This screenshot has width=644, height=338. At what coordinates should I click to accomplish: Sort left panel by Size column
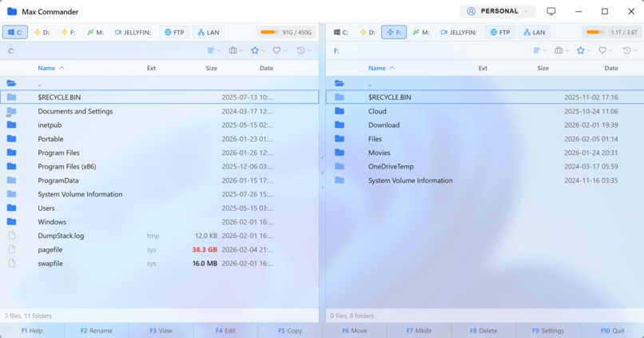212,68
